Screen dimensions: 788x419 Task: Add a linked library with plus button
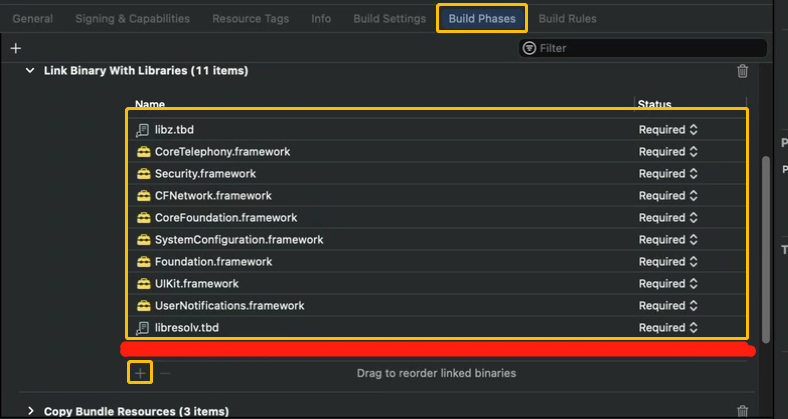pos(140,373)
